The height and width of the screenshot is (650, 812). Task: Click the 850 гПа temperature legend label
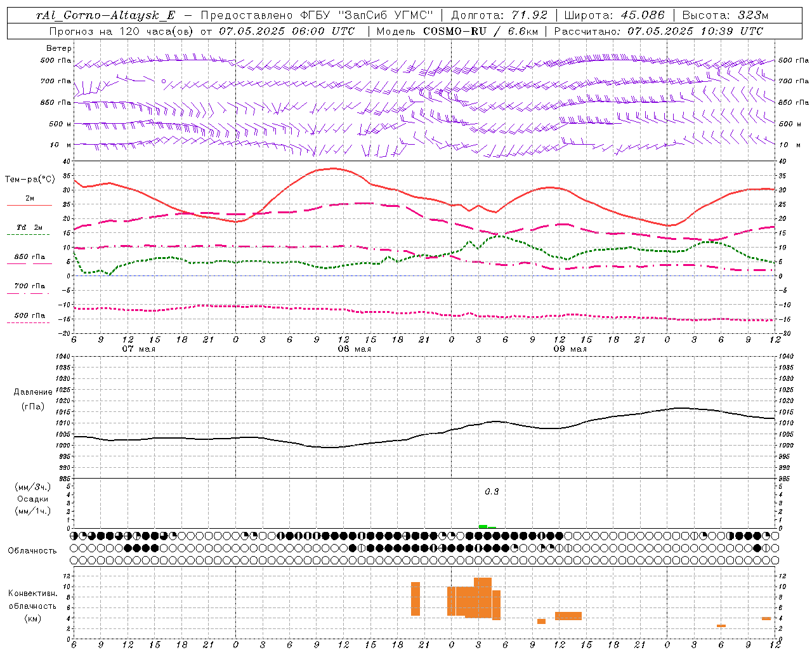(x=30, y=257)
